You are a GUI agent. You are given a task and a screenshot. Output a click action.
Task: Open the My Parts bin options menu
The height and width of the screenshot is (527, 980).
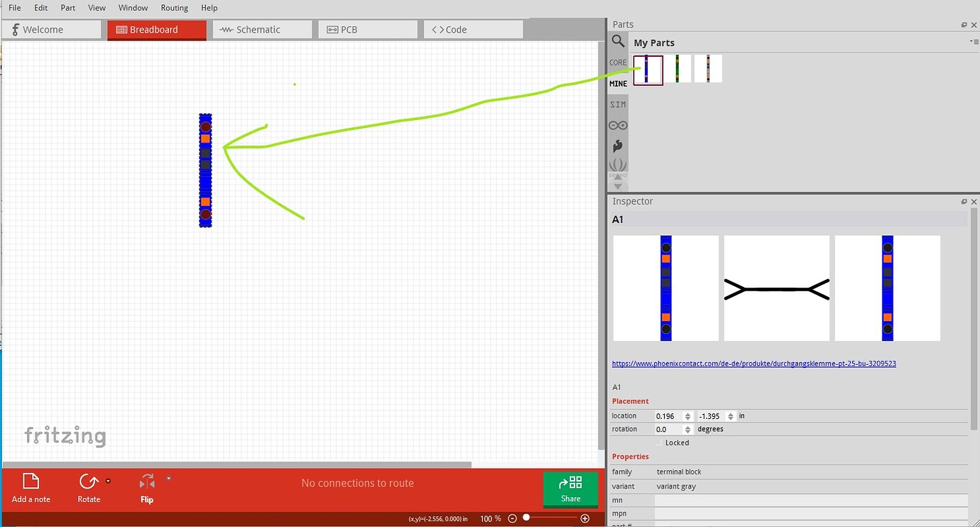[x=974, y=42]
